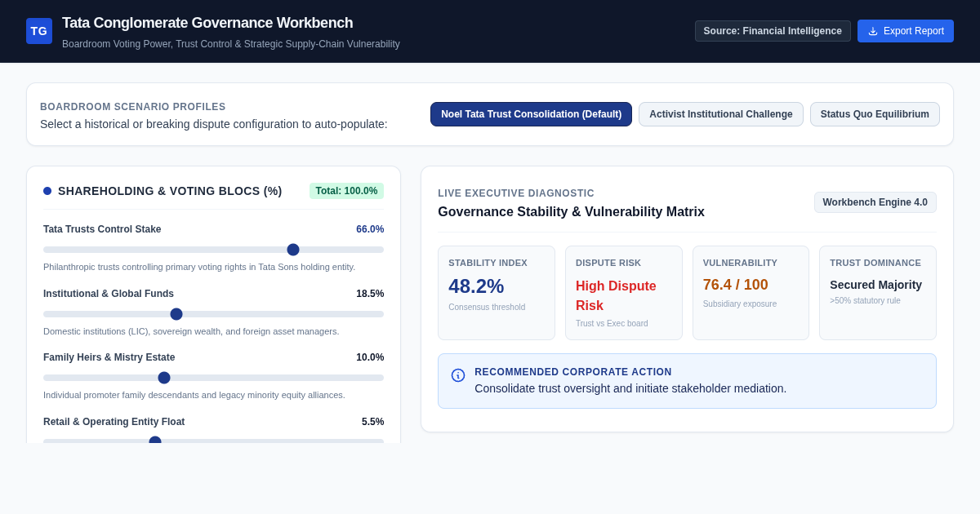Click the 76.4 / 100 vulnerability score

(x=736, y=285)
